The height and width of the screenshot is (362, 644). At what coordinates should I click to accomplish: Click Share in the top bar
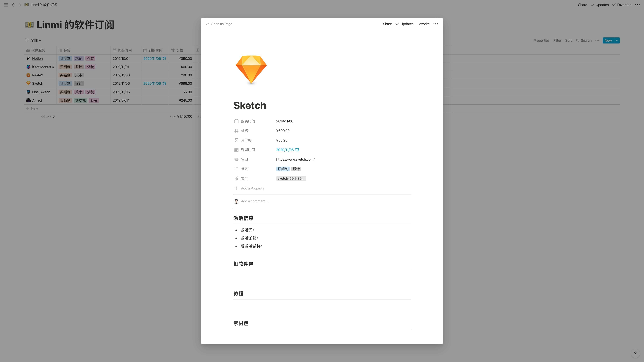pos(582,5)
